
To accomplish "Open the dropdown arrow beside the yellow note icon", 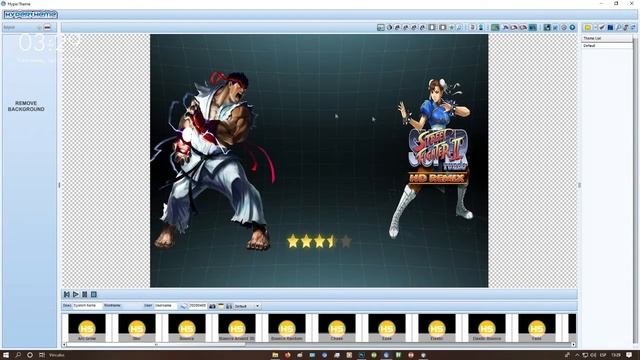I will [595, 27].
